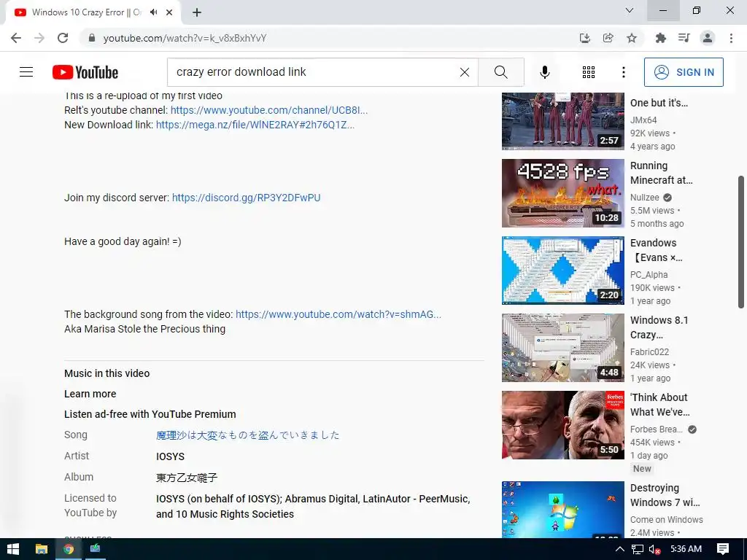747x560 pixels.
Task: Open the 4528 fps Minecraft thumbnail
Action: tap(562, 193)
